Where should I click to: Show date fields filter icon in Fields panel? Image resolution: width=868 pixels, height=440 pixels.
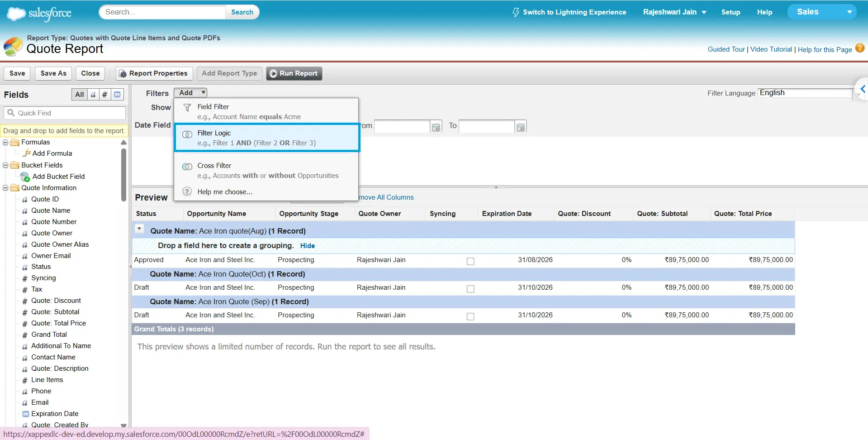click(x=118, y=95)
